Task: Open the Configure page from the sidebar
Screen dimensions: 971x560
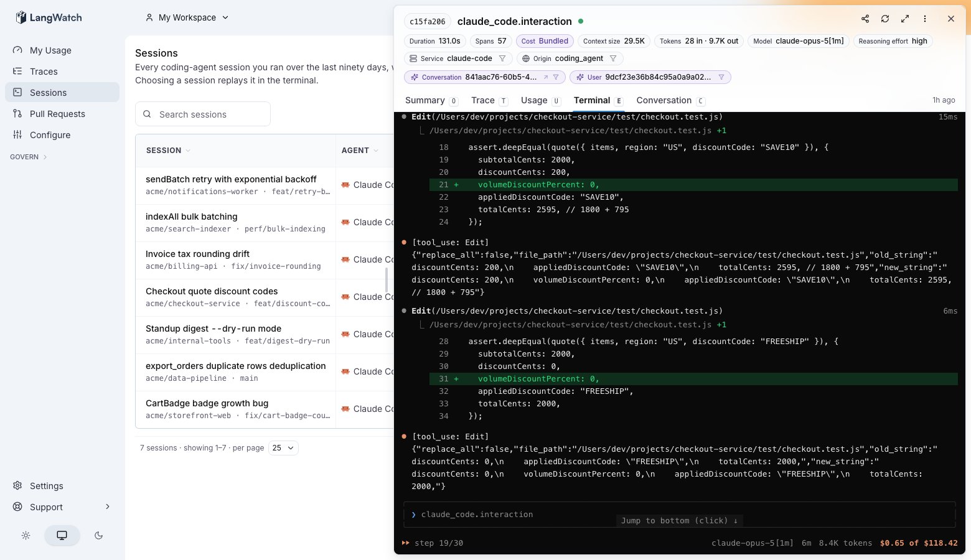Action: point(62,135)
